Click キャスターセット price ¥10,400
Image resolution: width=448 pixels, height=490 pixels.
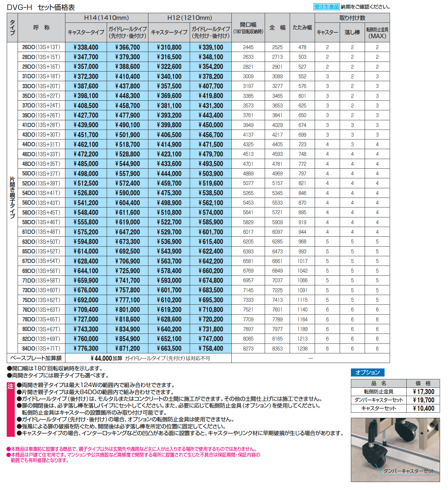click(x=423, y=408)
